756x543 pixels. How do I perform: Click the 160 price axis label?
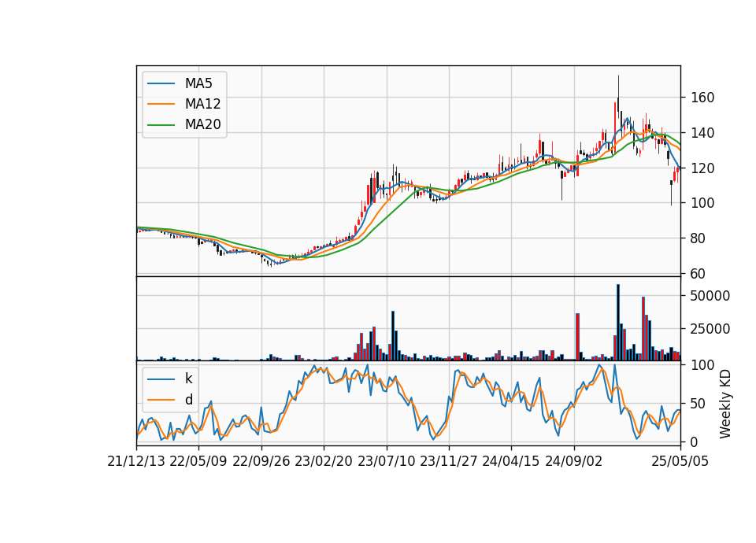pos(702,98)
